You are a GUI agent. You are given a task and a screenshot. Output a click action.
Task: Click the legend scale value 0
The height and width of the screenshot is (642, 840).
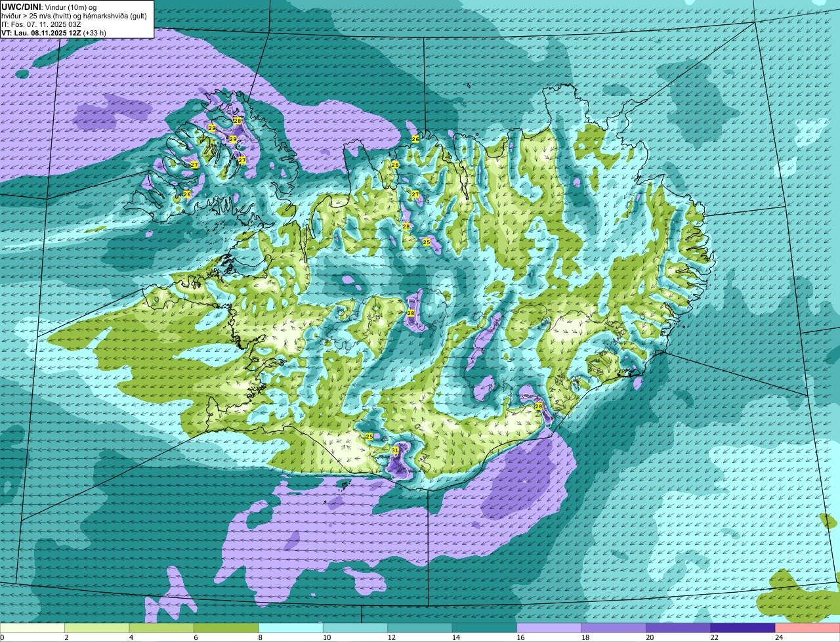pos(3,637)
